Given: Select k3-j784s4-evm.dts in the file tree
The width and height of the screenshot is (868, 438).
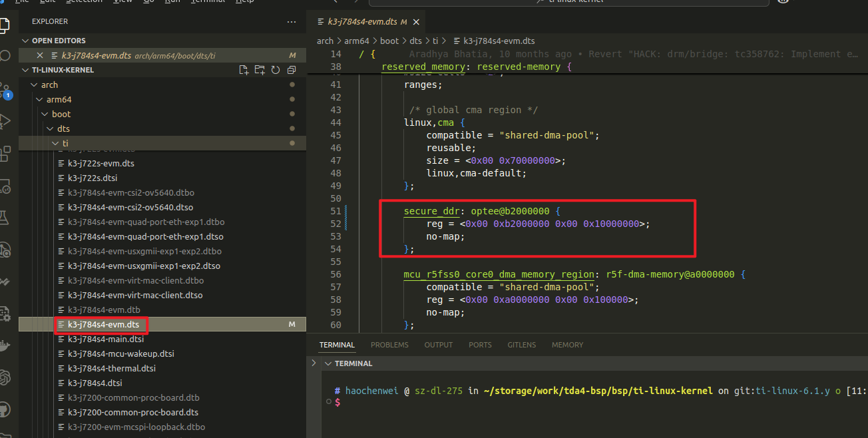Looking at the screenshot, I should coord(162,324).
